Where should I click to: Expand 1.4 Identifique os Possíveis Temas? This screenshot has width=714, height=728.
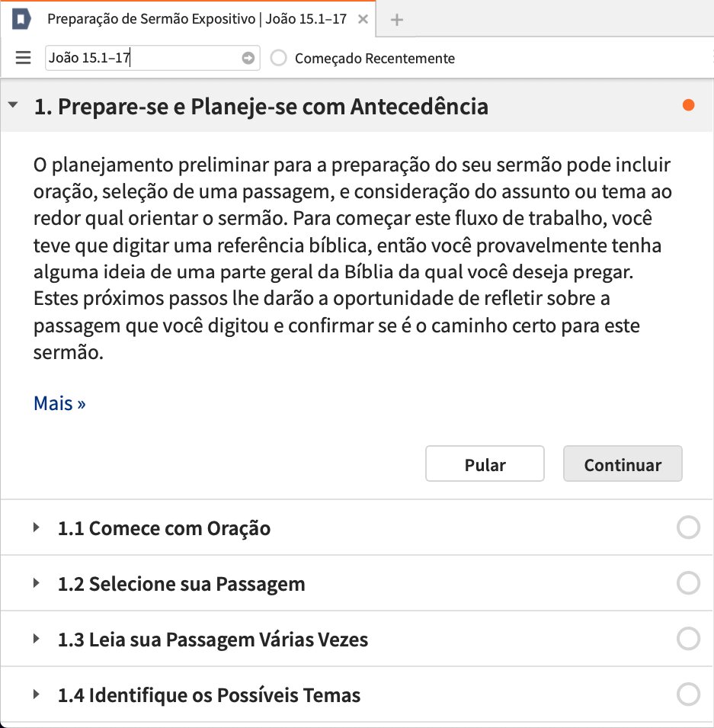tap(37, 694)
